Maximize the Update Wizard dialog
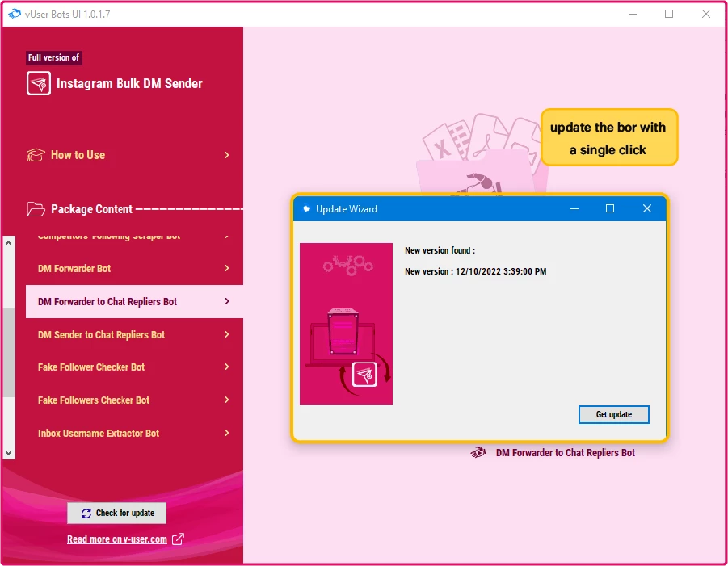728x566 pixels. click(x=610, y=209)
